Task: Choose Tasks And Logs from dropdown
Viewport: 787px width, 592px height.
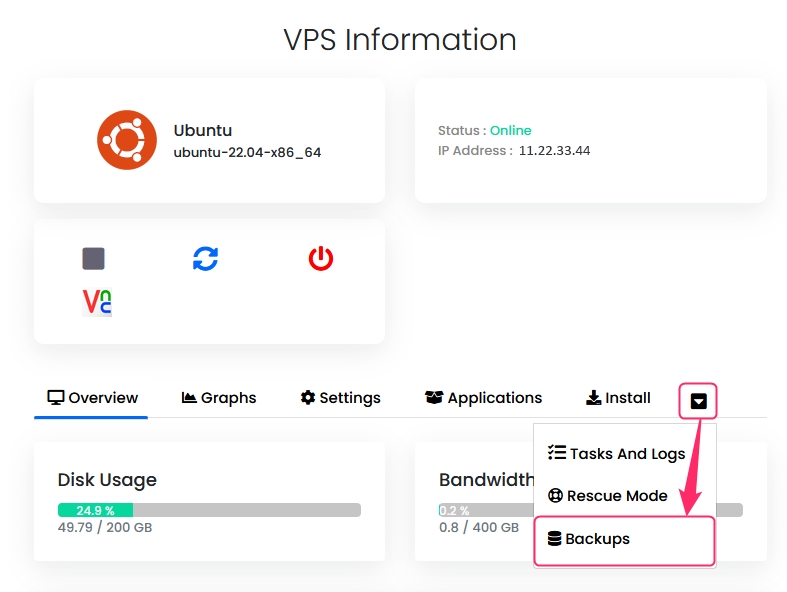Action: 616,453
